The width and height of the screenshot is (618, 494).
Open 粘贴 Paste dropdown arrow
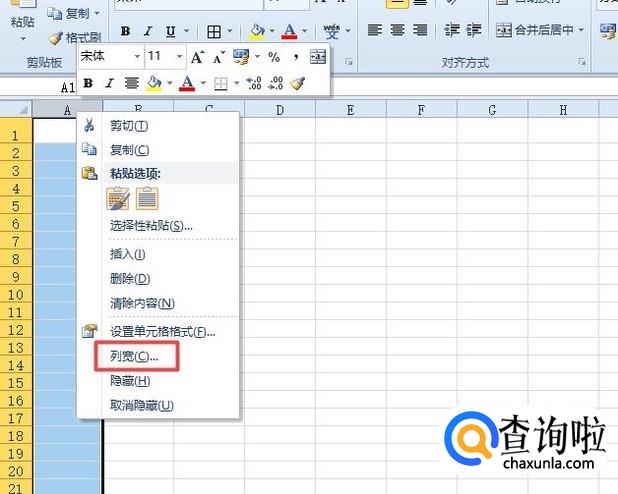click(23, 39)
